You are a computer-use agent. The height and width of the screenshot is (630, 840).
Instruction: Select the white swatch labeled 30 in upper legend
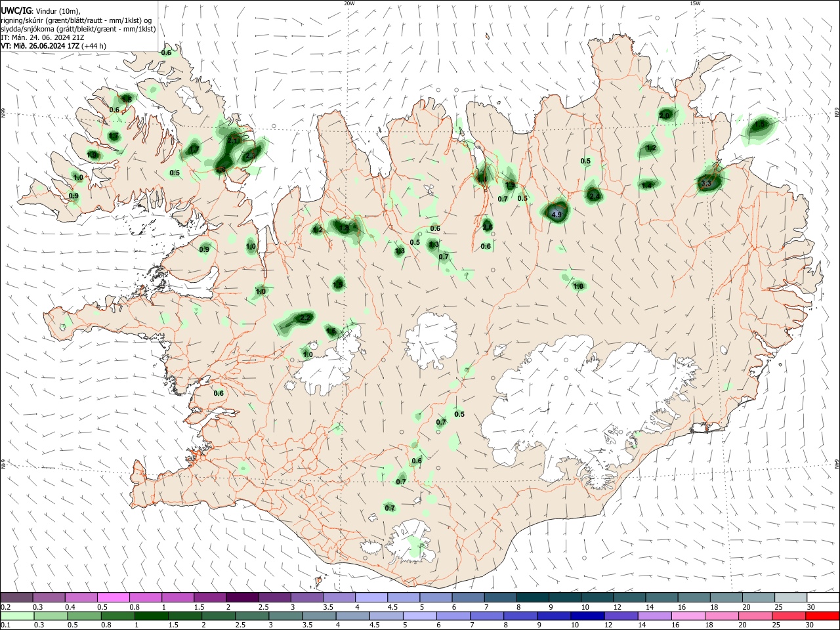pyautogui.click(x=822, y=597)
